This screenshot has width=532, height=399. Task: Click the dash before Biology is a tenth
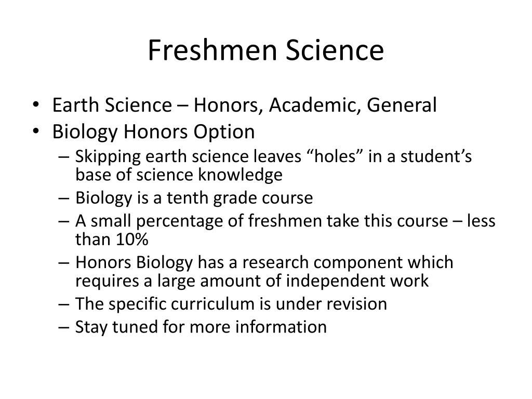tap(63, 198)
